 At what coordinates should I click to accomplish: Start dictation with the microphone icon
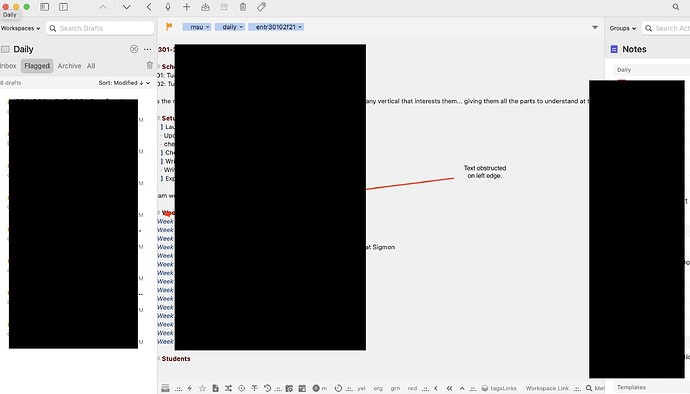(x=168, y=7)
